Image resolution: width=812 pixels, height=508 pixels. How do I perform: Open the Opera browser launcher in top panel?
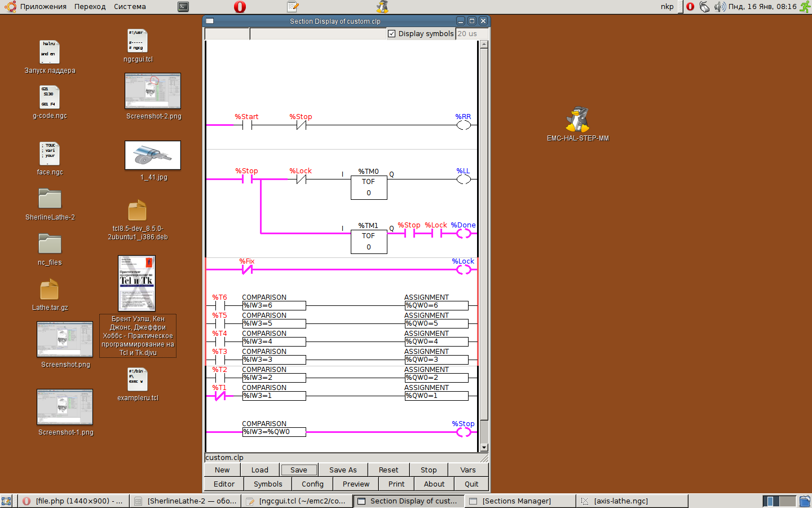240,7
